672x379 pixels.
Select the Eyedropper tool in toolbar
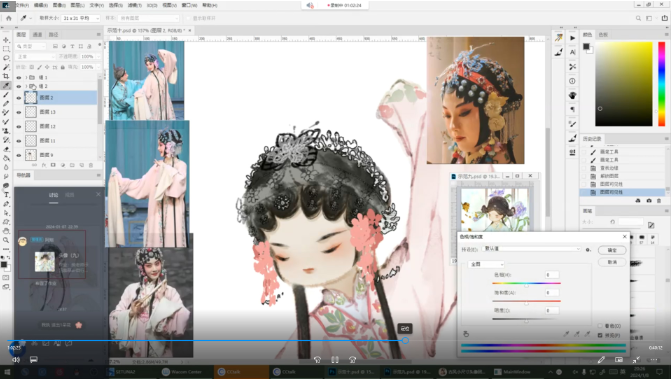point(6,85)
